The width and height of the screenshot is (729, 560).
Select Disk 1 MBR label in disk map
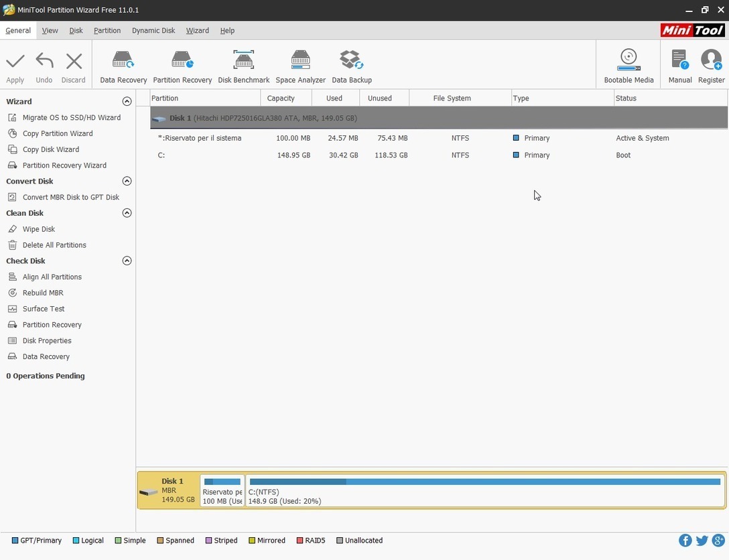(168, 490)
